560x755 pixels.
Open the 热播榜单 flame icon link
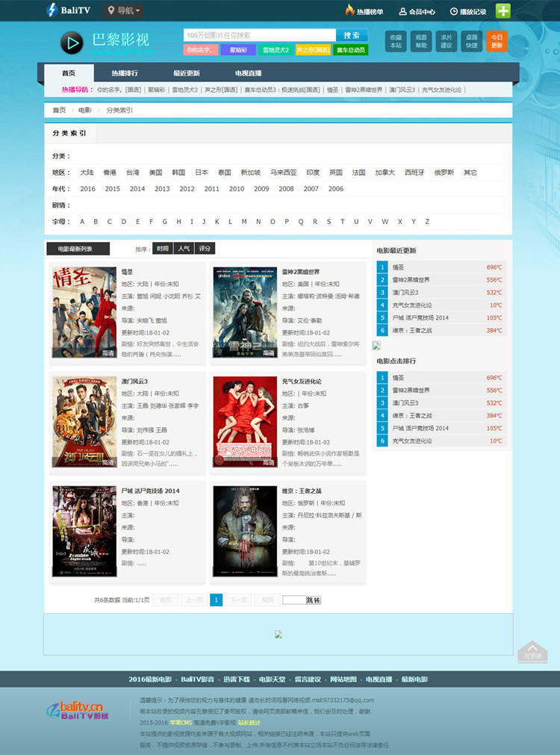pos(350,10)
